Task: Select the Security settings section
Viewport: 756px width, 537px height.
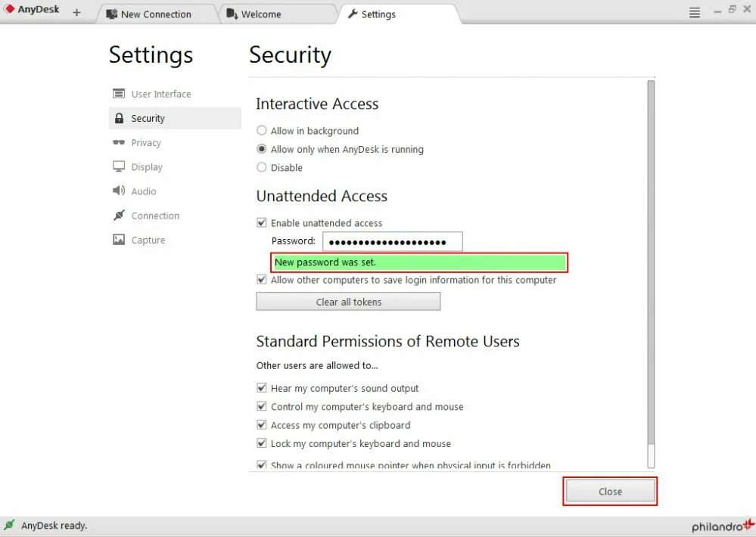Action: coord(175,118)
